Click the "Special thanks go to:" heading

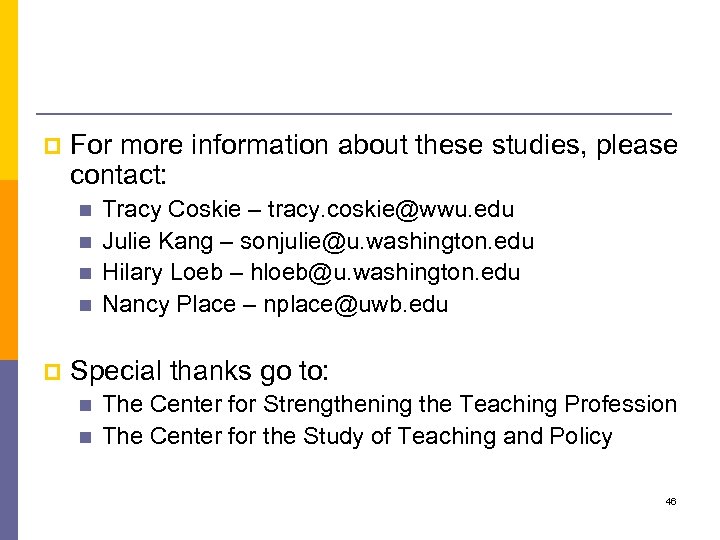(x=199, y=371)
